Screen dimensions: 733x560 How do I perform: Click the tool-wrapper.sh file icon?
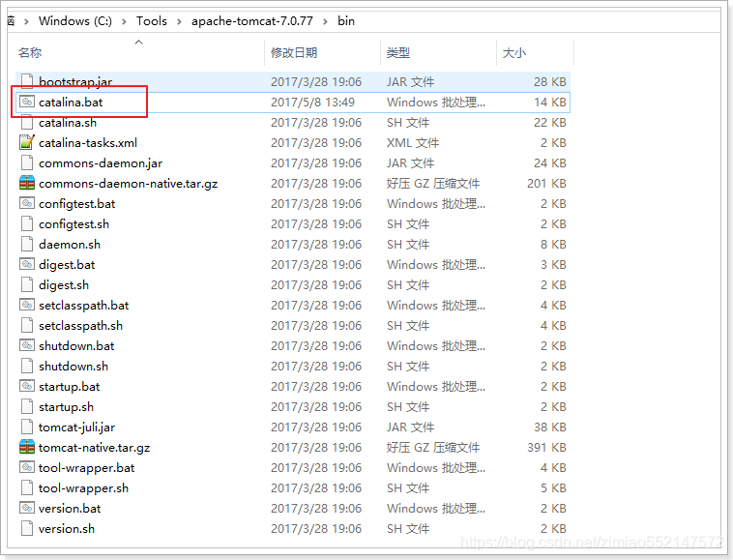27,488
